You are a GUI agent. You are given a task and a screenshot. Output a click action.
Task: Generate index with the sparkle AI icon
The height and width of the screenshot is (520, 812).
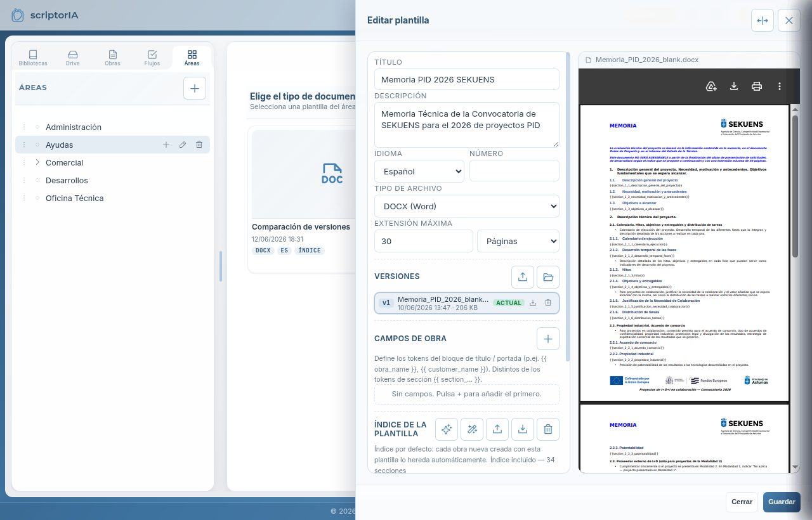pos(447,429)
